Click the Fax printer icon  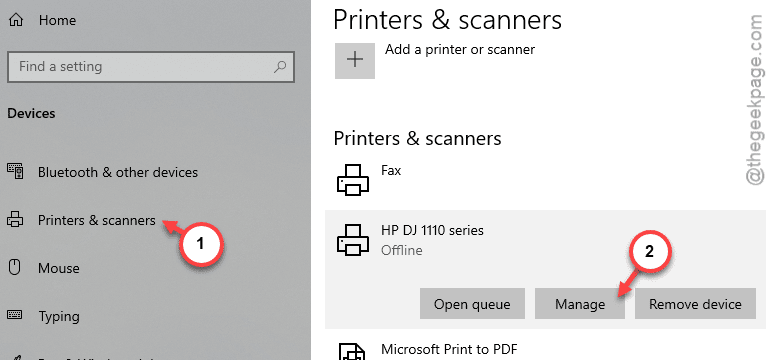[352, 179]
